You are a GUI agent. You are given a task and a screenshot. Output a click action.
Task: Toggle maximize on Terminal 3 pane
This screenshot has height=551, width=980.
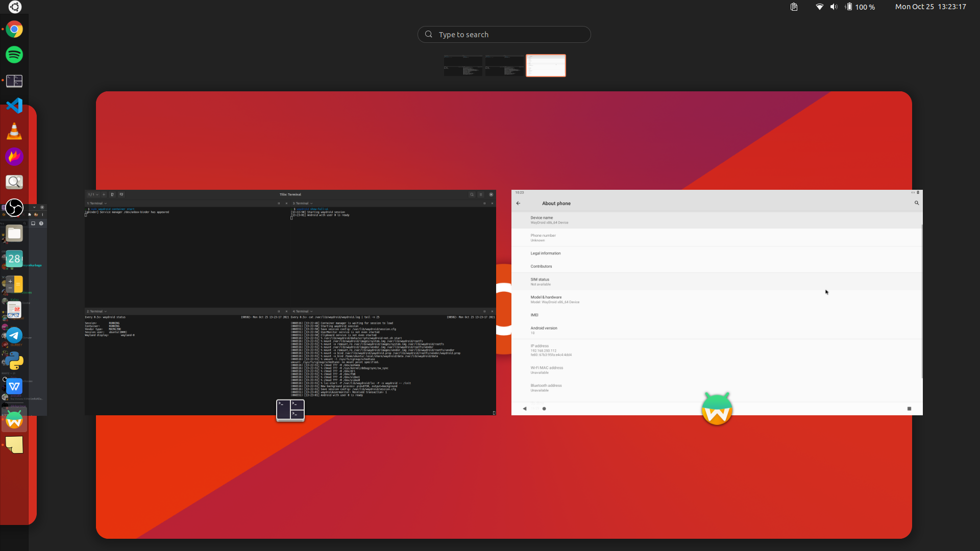[x=484, y=203]
